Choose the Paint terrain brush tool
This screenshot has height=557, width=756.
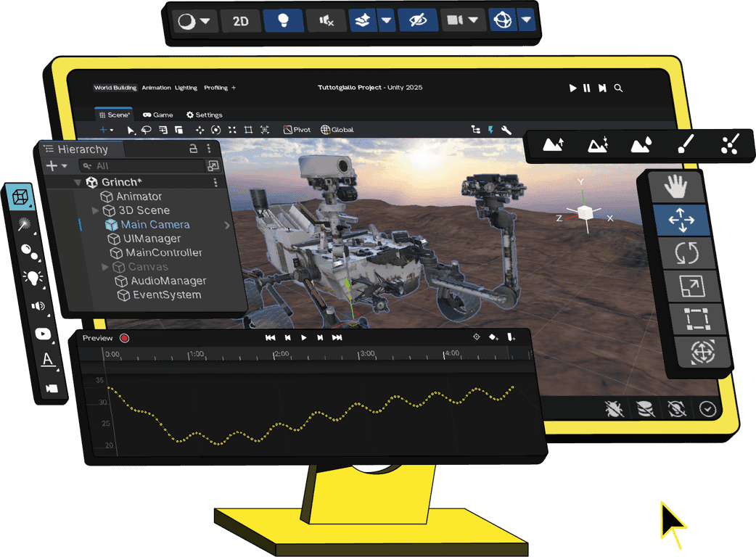(x=685, y=144)
